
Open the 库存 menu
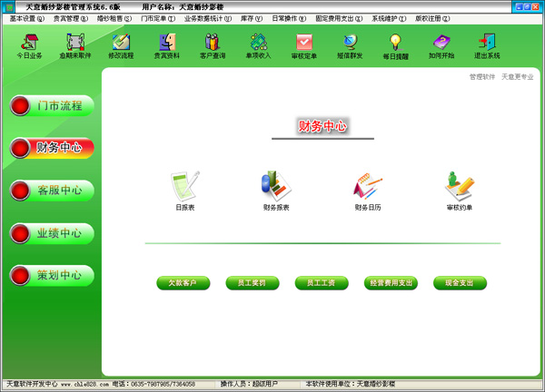pyautogui.click(x=252, y=18)
